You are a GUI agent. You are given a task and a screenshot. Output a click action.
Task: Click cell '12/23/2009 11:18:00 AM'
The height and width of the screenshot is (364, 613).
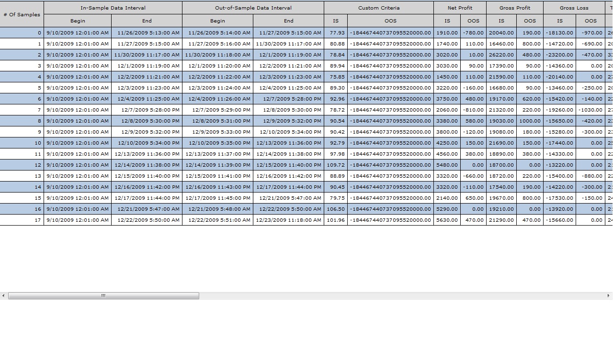[288, 220]
